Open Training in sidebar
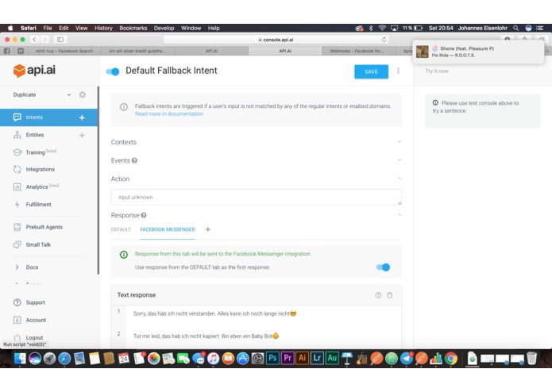The width and height of the screenshot is (552, 392). [x=35, y=152]
